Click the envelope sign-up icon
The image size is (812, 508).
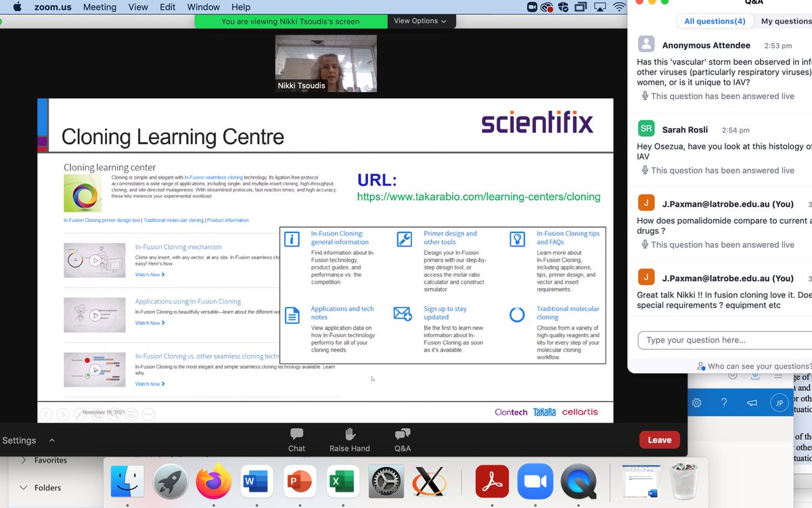[403, 314]
